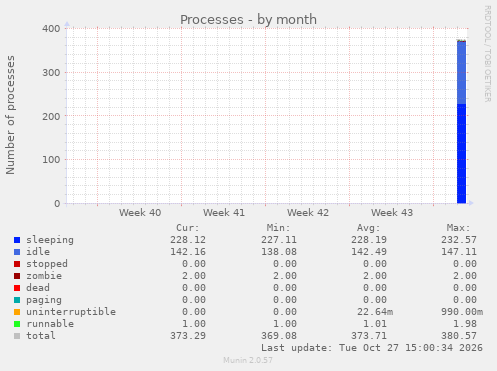Click the 400 y-axis tick label
497x371 pixels.
point(51,29)
